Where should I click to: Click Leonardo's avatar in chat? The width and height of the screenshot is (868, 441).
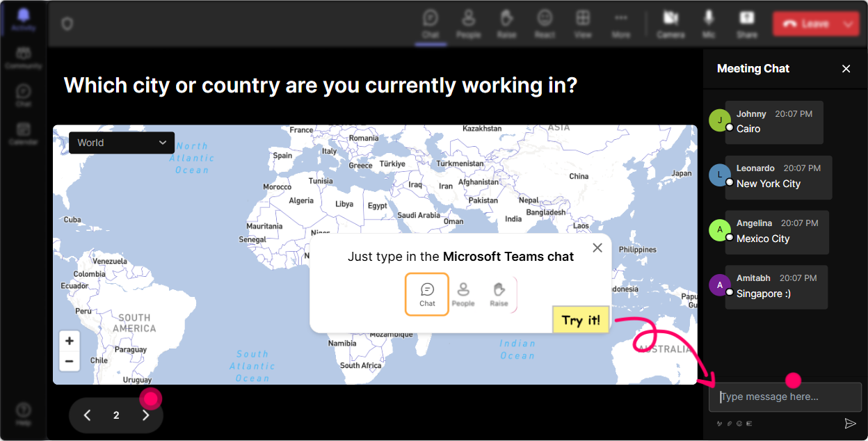[x=720, y=175]
